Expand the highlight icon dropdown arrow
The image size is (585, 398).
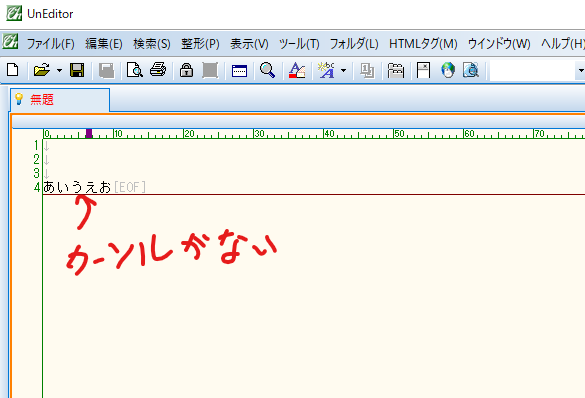tap(343, 70)
